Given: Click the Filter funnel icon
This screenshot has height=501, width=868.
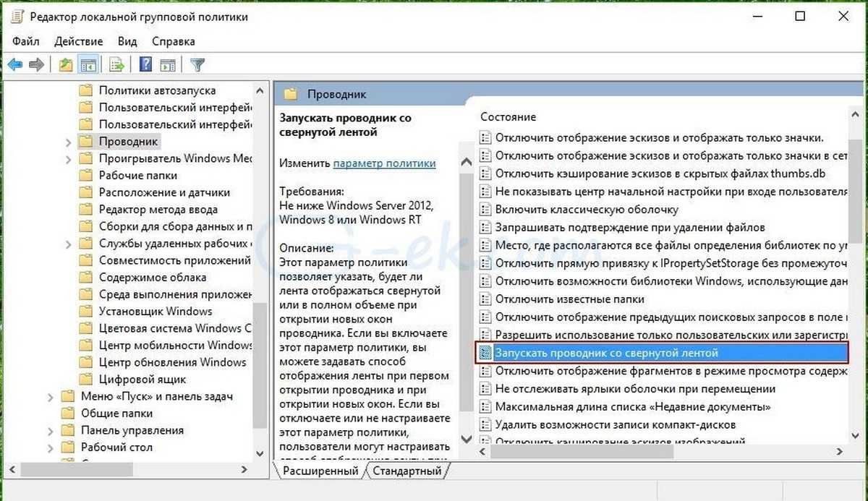Looking at the screenshot, I should [197, 65].
